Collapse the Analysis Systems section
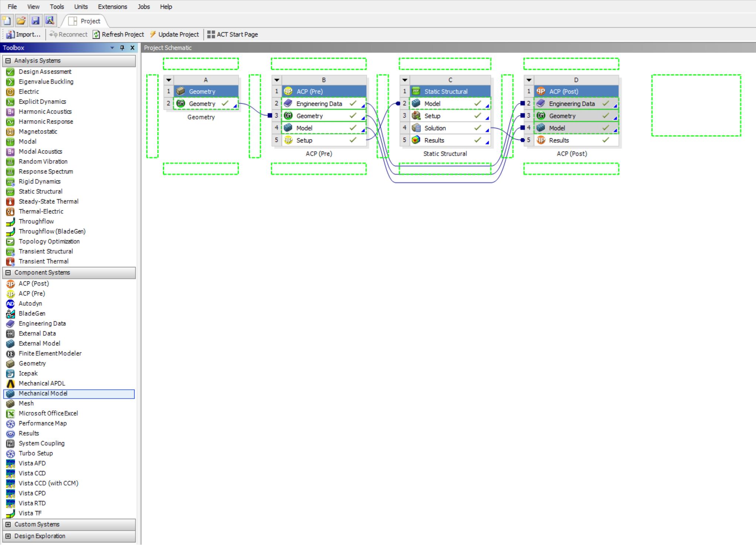The image size is (756, 545). click(x=8, y=61)
